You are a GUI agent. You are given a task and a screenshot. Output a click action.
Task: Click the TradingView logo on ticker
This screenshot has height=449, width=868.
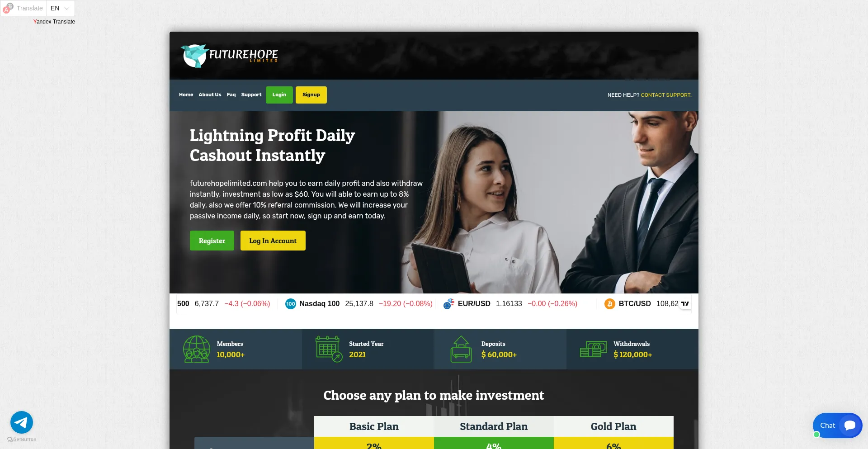click(x=685, y=304)
